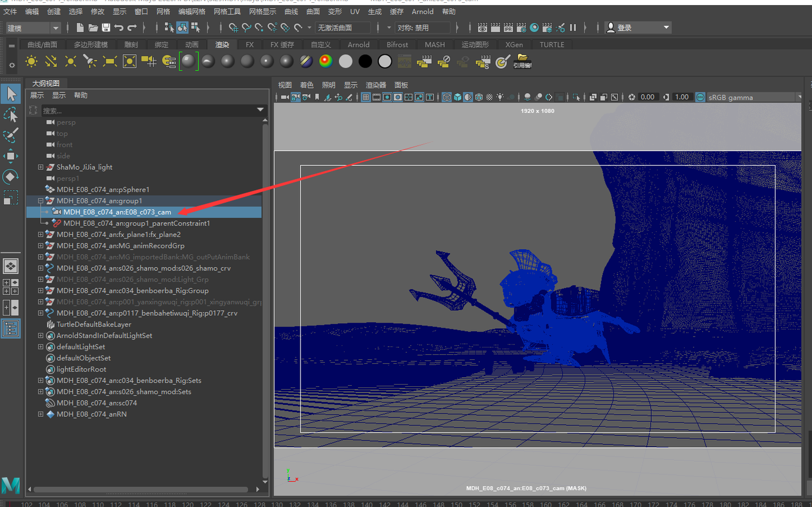Open Hypershade from the cyan ring icon
The width and height of the screenshot is (812, 507).
tap(534, 28)
